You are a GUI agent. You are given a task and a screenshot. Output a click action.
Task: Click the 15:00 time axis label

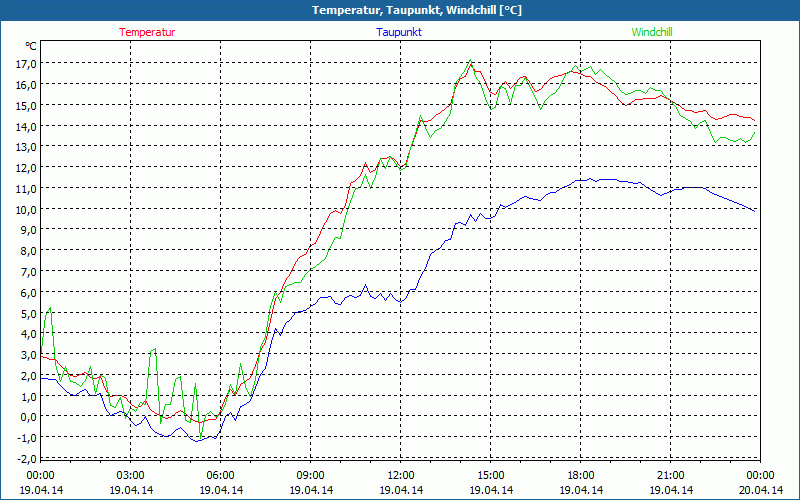pyautogui.click(x=491, y=476)
